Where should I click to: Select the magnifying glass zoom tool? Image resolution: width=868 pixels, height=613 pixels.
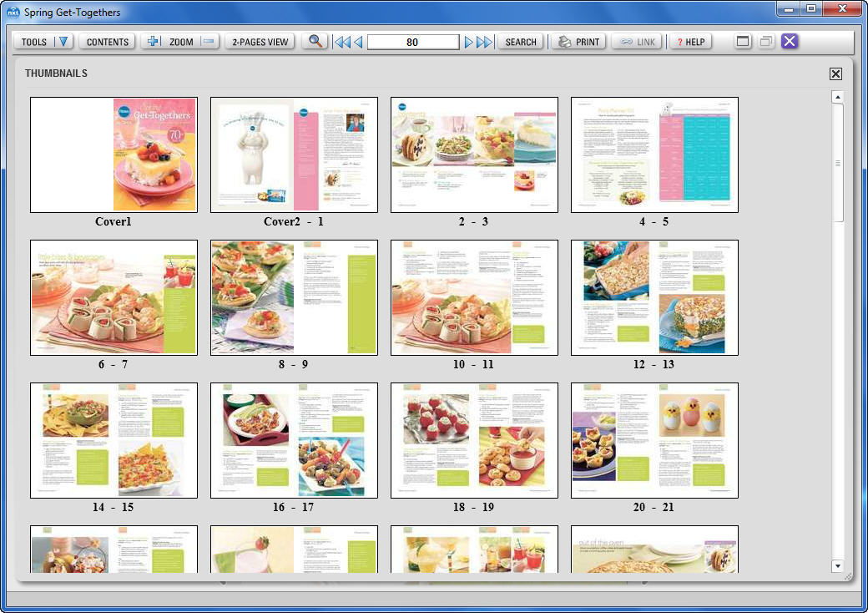tap(315, 41)
